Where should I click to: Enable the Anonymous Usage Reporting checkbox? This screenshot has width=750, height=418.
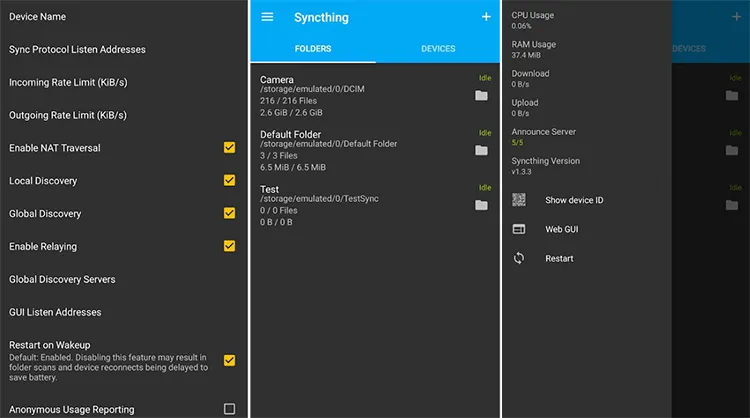tap(230, 409)
